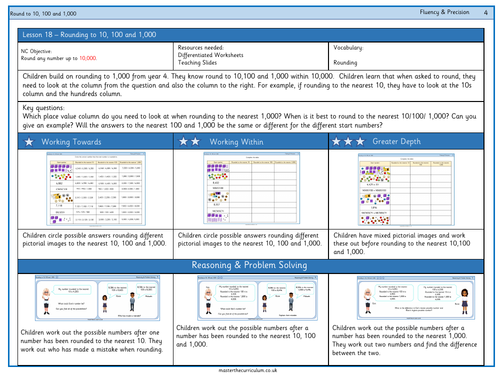Open the Working Towards worksheet thumbnail
Image resolution: width=500 pixels, height=375 pixels.
coord(96,189)
